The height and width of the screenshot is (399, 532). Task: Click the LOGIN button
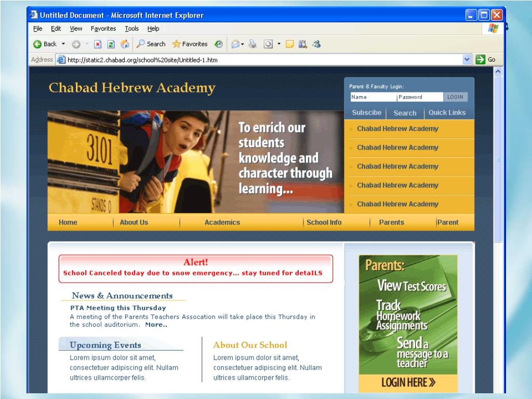(x=455, y=97)
